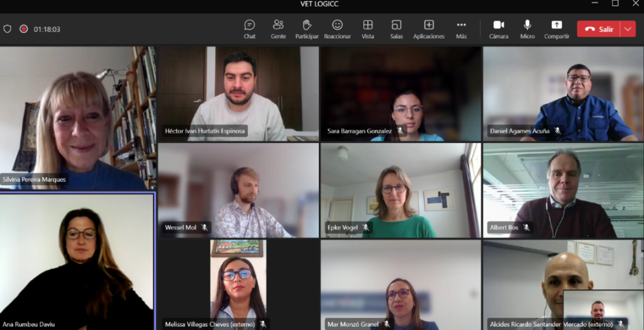This screenshot has width=644, height=330.
Task: Click Sara Barragan Gonzalez muted mic icon
Action: pyautogui.click(x=400, y=131)
